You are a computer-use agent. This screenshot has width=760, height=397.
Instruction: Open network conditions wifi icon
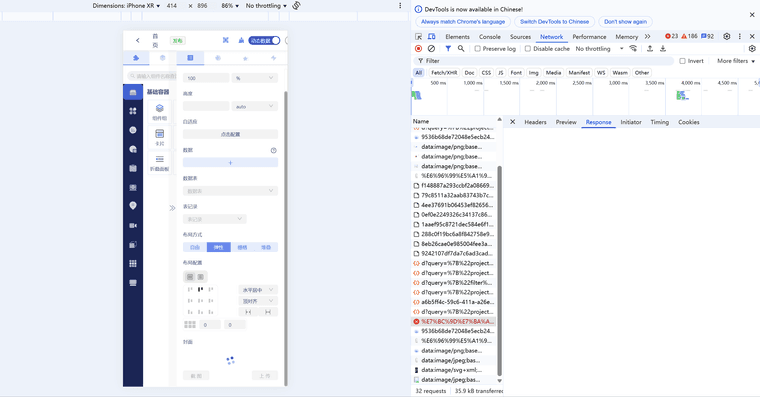tap(633, 48)
